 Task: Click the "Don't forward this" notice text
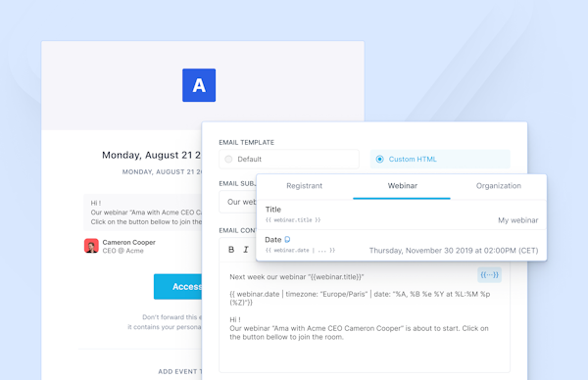coord(172,317)
